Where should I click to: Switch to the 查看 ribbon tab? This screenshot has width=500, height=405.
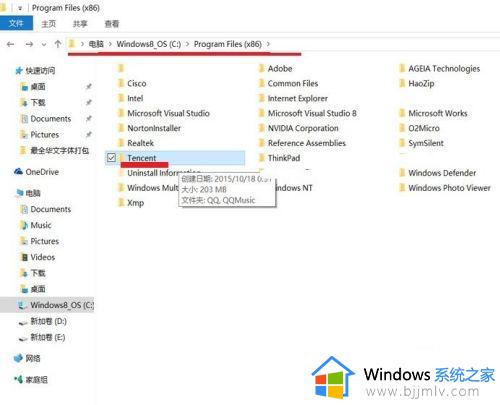[112, 24]
